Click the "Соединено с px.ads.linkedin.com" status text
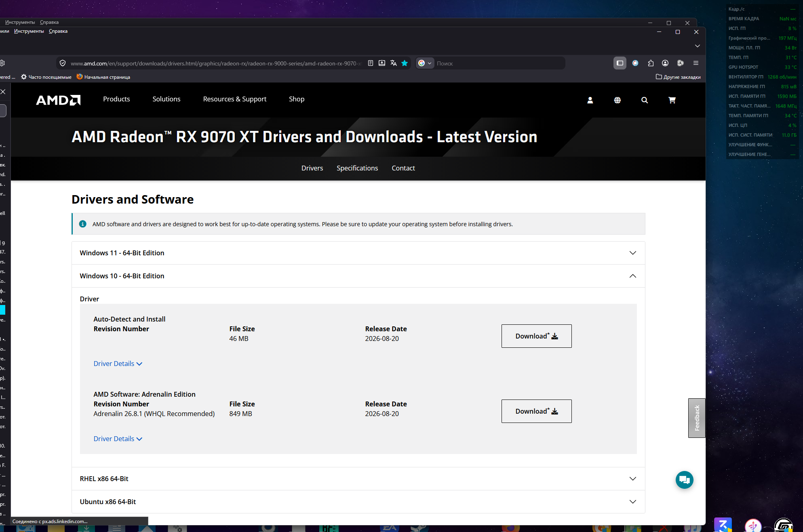 50,521
